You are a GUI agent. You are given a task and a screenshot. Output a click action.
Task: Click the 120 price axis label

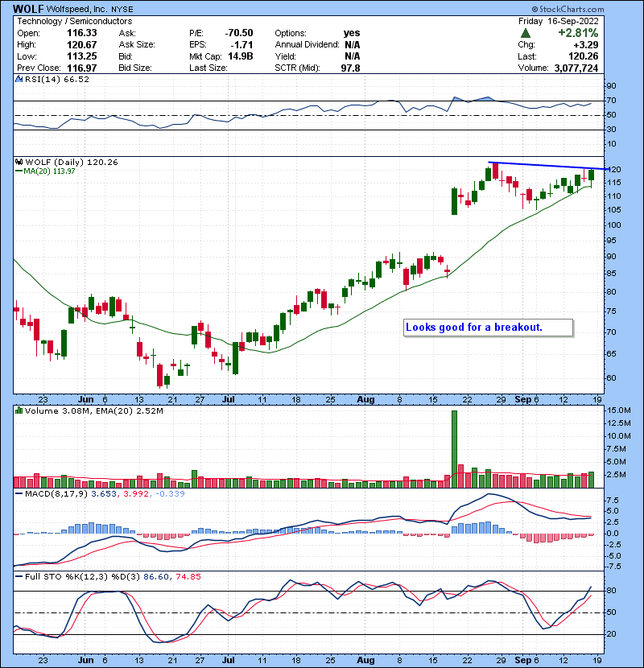coord(614,170)
